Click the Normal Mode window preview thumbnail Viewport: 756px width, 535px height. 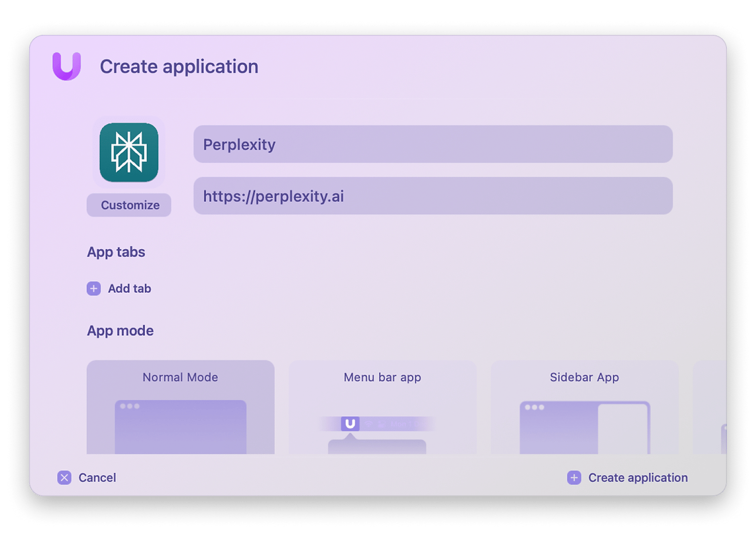[x=180, y=427]
